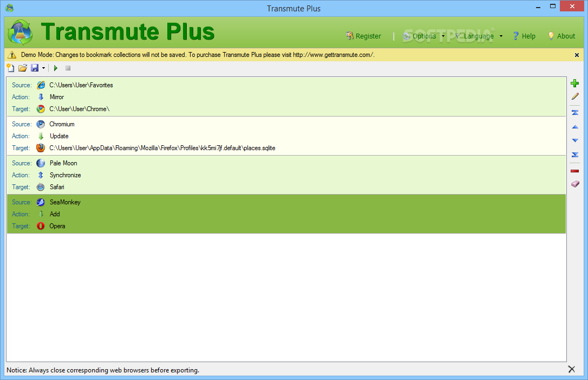588x380 pixels.
Task: Remove the selected action with the red minus icon
Action: (x=575, y=171)
